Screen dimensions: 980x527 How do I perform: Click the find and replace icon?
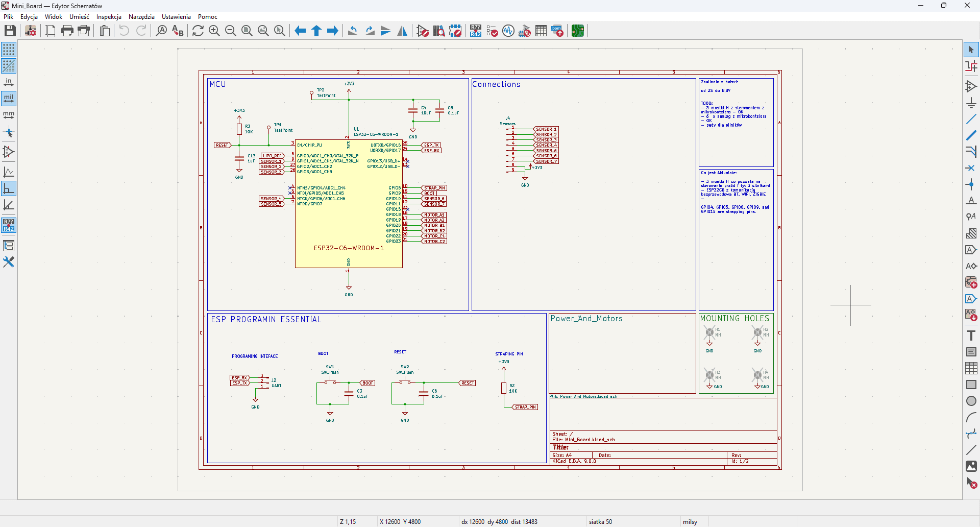coord(178,31)
